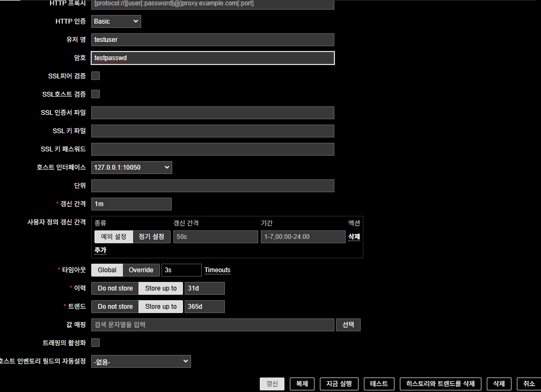Click 삭제 in the custom interval row
The width and height of the screenshot is (541, 392).
tap(354, 237)
